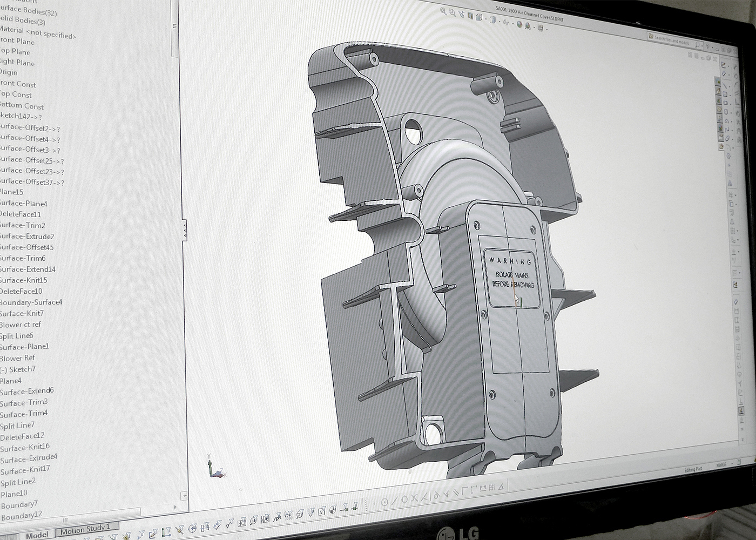The image size is (756, 540).
Task: Click the feature tree scroll down arrow
Action: tap(184, 495)
